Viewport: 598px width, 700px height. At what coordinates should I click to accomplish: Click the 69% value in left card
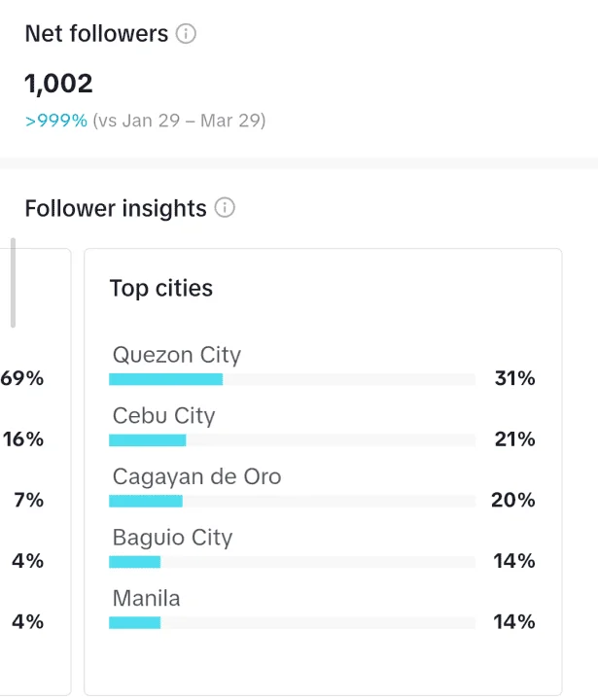(x=22, y=378)
